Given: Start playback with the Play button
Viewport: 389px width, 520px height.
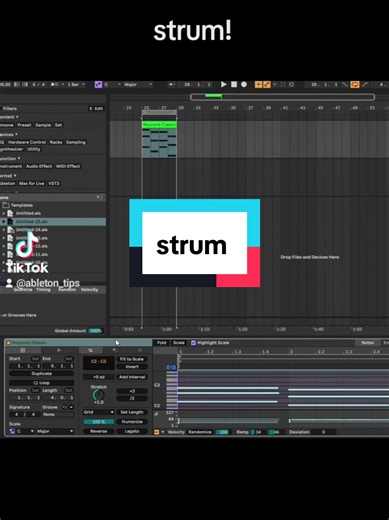Looking at the screenshot, I should coord(224,85).
